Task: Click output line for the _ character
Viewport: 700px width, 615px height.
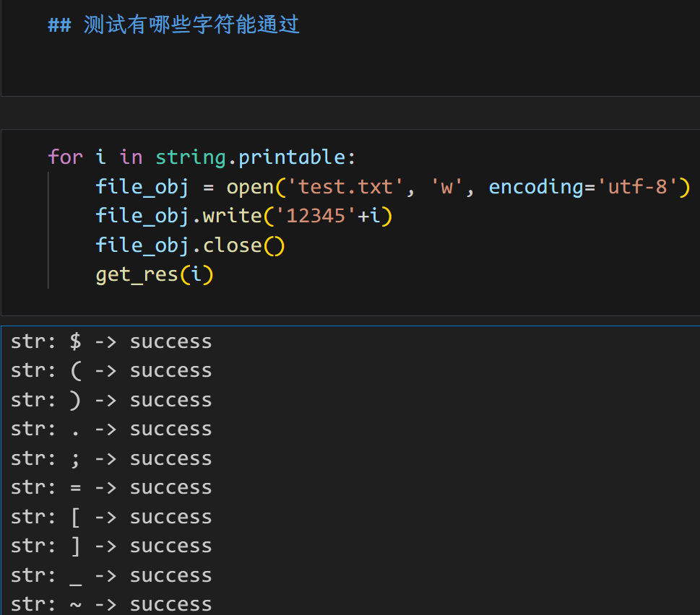Action: (x=111, y=575)
